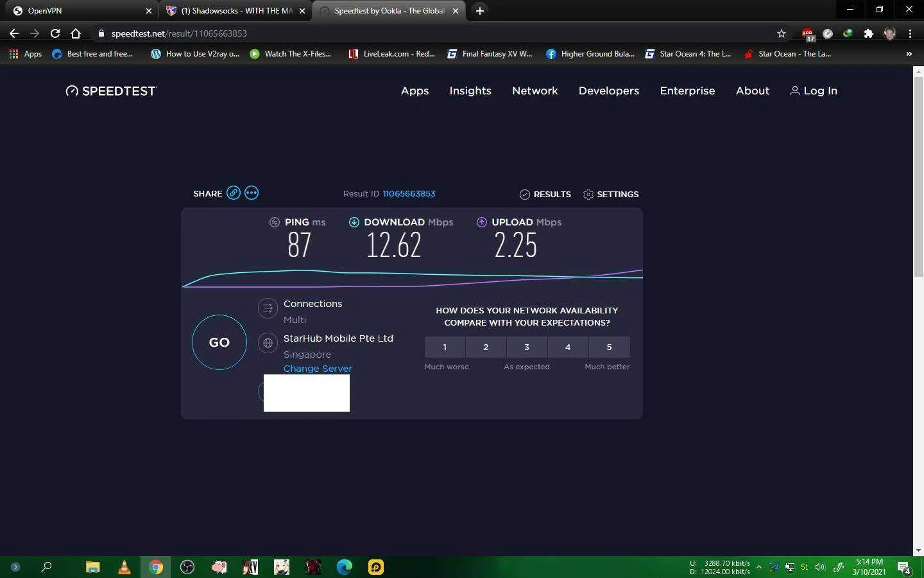This screenshot has width=924, height=578.
Task: Rate network availability as 4
Action: 568,347
